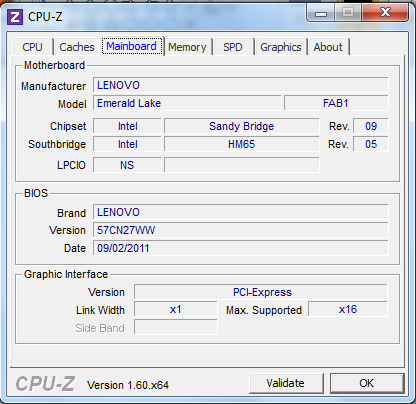Image resolution: width=416 pixels, height=404 pixels.
Task: Click the OK button
Action: click(367, 383)
